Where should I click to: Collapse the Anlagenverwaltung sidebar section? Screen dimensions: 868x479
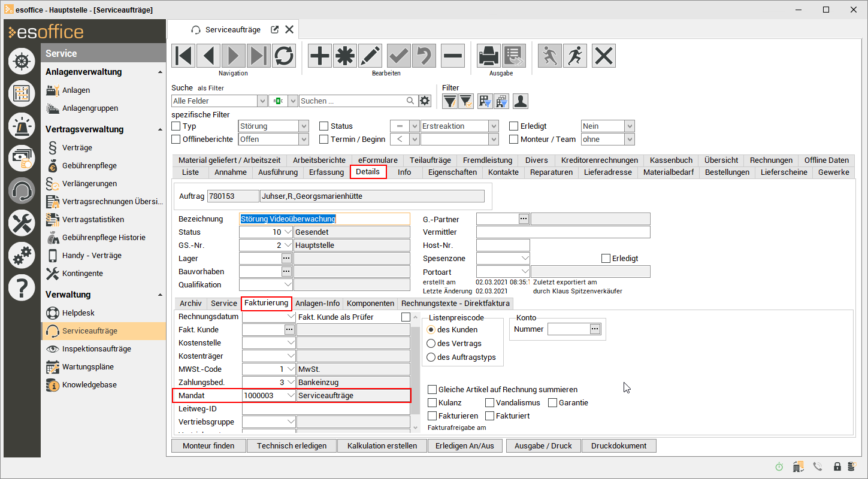(x=160, y=72)
